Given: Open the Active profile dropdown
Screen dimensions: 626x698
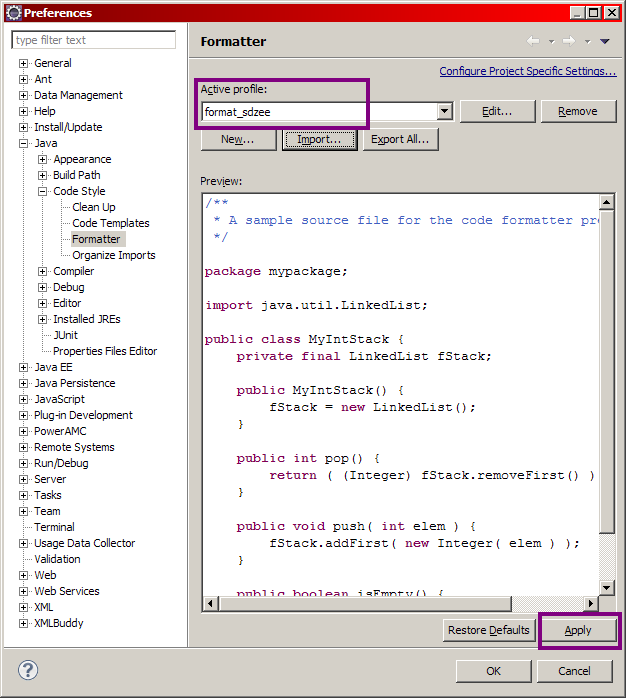Looking at the screenshot, I should click(444, 112).
